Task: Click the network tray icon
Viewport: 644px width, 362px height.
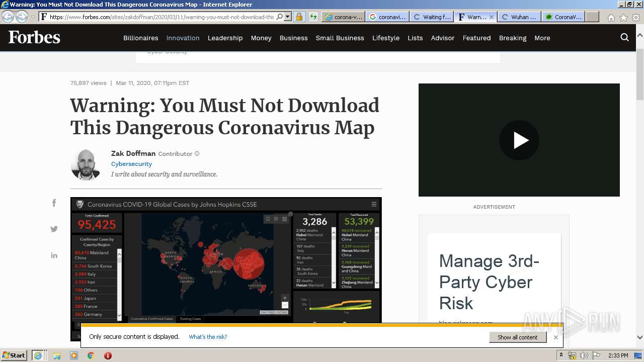Action: pyautogui.click(x=572, y=355)
